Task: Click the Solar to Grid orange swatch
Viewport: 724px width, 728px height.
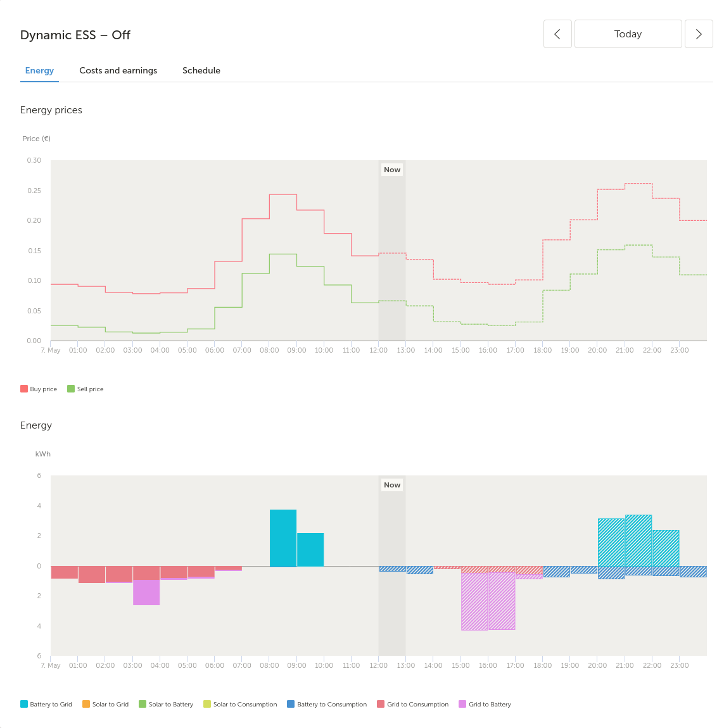Action: click(86, 704)
